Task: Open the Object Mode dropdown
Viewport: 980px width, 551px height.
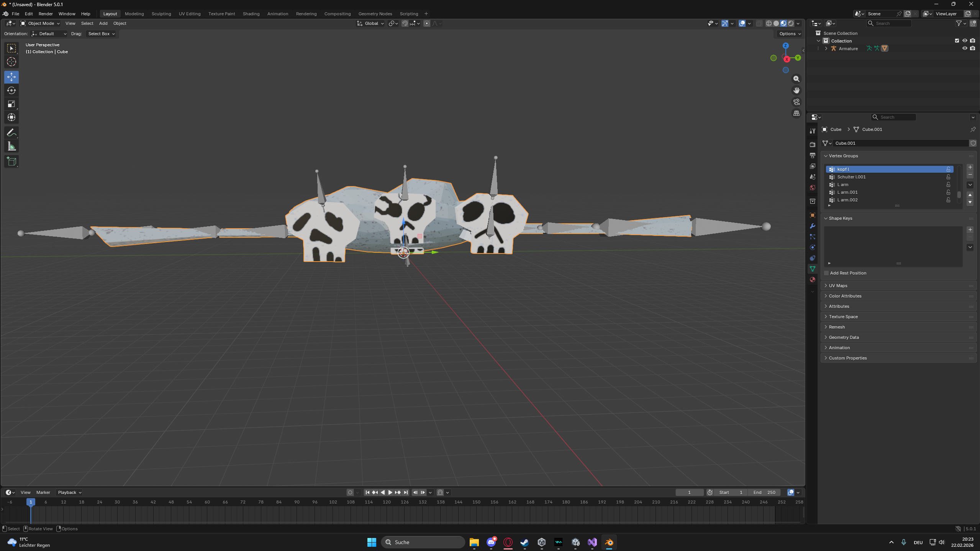Action: click(40, 23)
